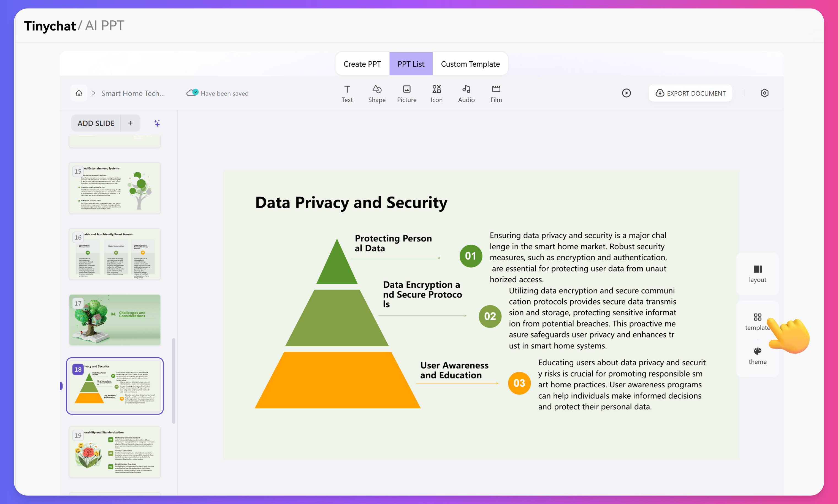Click paragraph starting 'Utilizing data encryption'
838x504 pixels.
coord(592,318)
